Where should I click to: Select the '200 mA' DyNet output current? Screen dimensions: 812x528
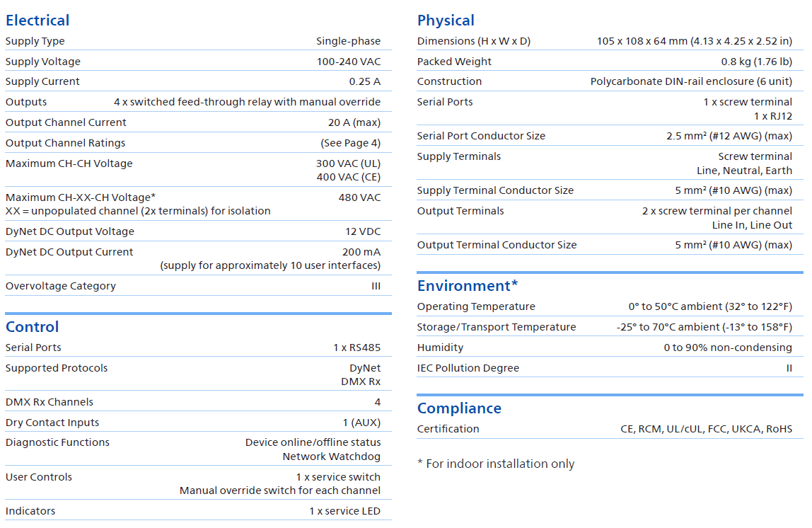click(361, 253)
